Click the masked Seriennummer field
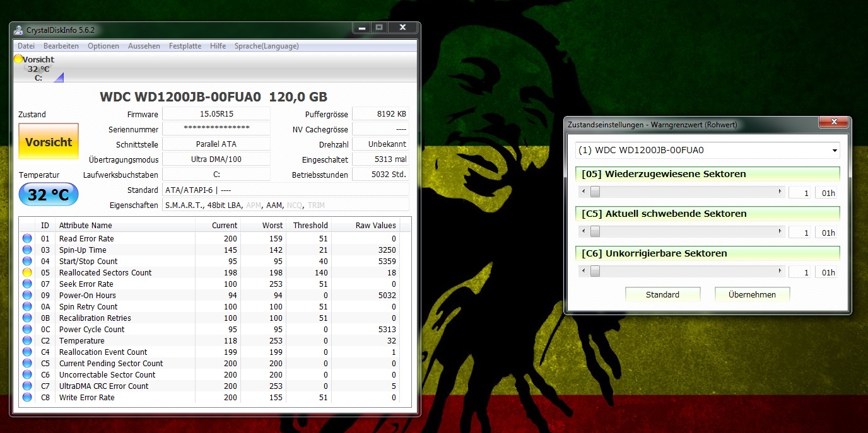Screen dimensions: 868x433 pyautogui.click(x=216, y=129)
